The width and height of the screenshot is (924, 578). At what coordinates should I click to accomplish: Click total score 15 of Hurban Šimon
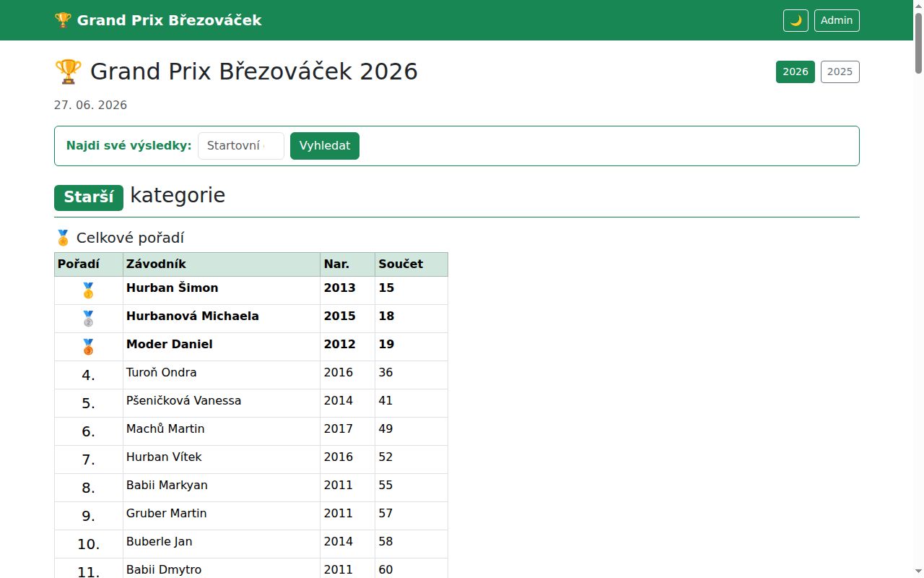click(386, 288)
